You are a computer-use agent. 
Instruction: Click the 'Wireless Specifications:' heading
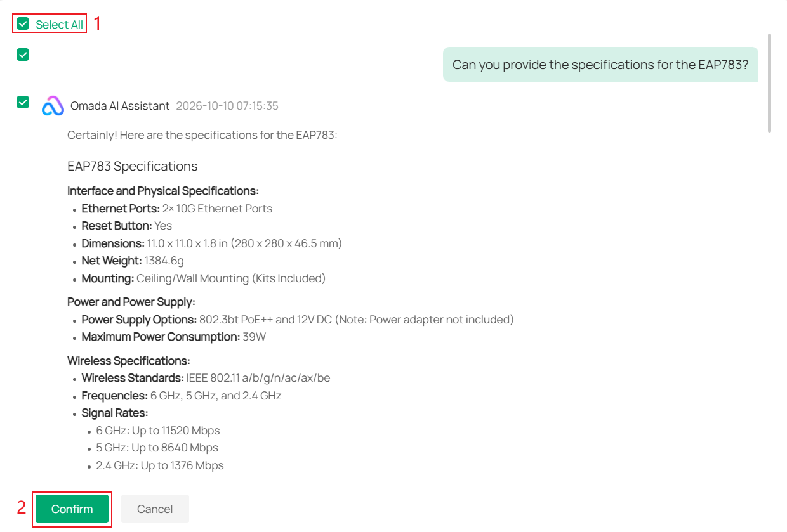(129, 361)
